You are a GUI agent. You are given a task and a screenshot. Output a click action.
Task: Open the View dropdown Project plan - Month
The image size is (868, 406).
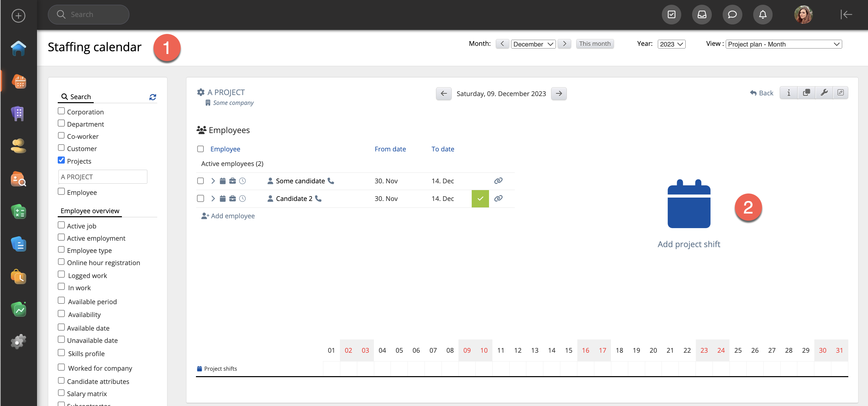(x=783, y=44)
